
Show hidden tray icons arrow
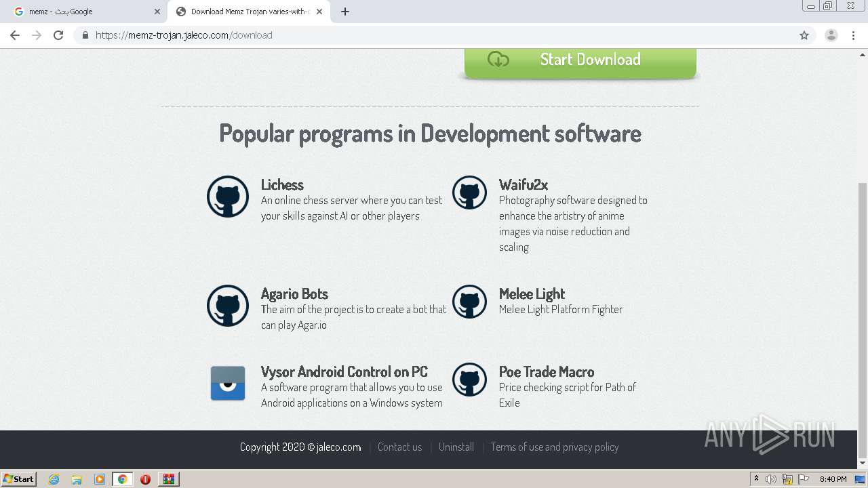tap(756, 479)
